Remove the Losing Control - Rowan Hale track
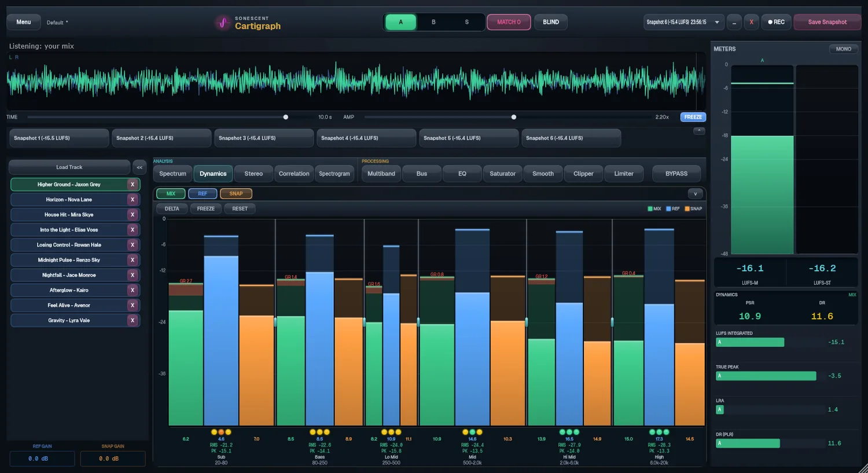868x473 pixels. (133, 245)
